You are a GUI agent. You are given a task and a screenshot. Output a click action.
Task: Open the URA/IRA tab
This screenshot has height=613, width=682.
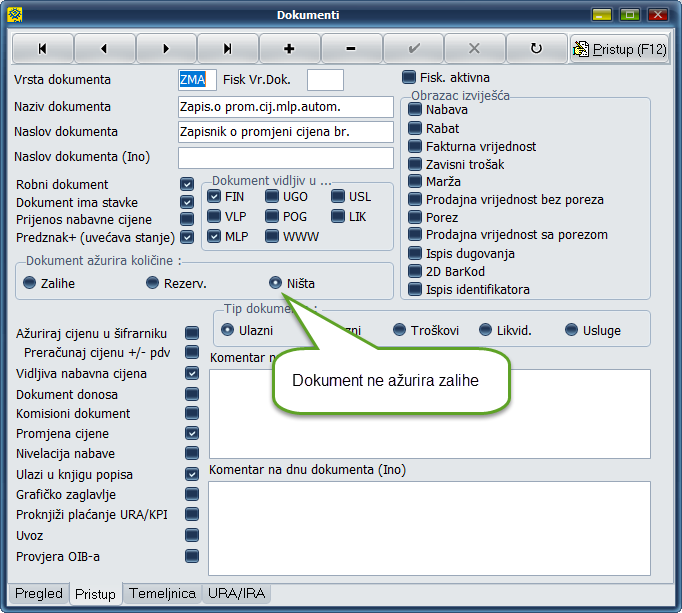coord(236,594)
